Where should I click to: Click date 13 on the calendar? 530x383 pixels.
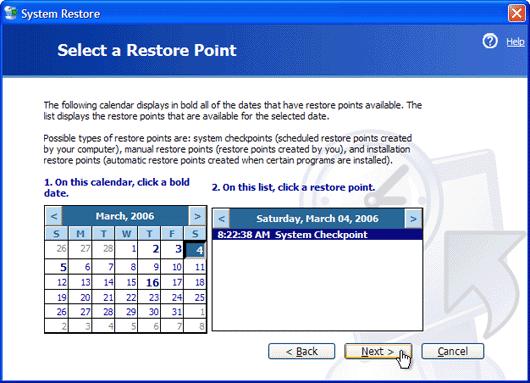click(x=80, y=283)
